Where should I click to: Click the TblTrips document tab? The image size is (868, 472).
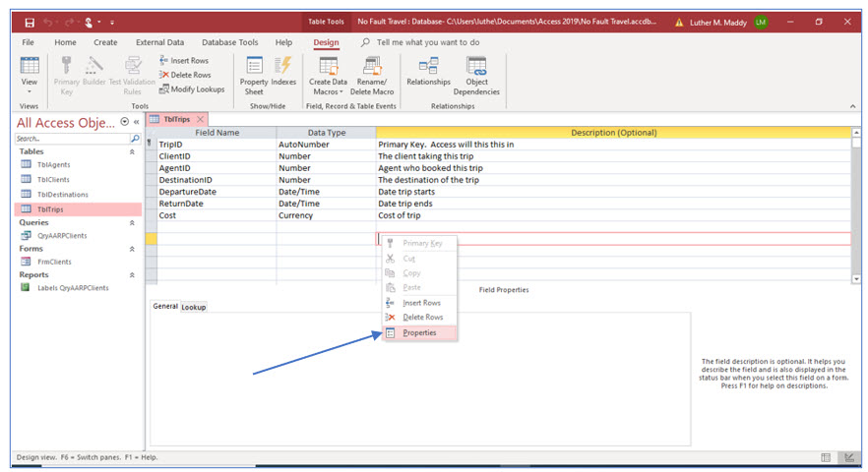[x=176, y=119]
